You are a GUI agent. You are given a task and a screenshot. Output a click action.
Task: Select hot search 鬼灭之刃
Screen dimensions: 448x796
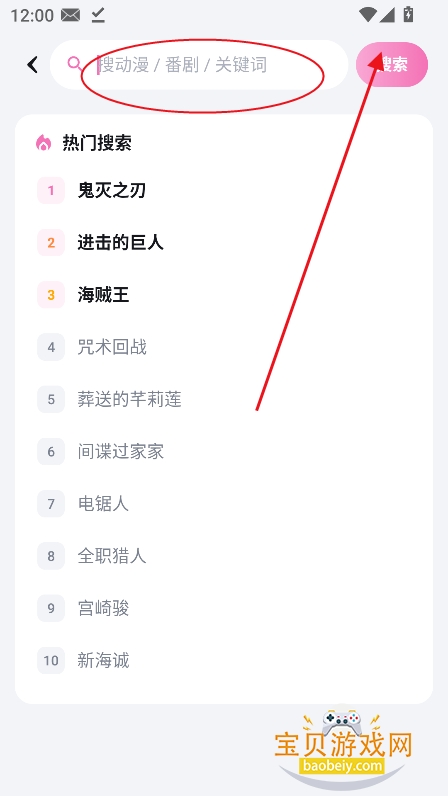[112, 190]
